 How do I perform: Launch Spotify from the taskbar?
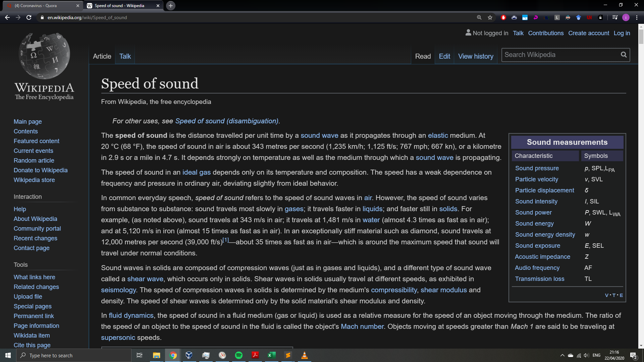pos(239,355)
